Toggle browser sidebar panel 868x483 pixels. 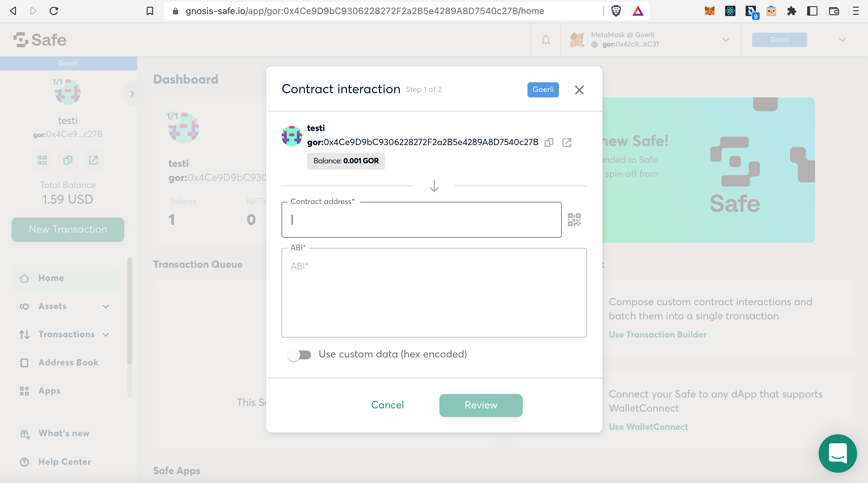point(812,11)
